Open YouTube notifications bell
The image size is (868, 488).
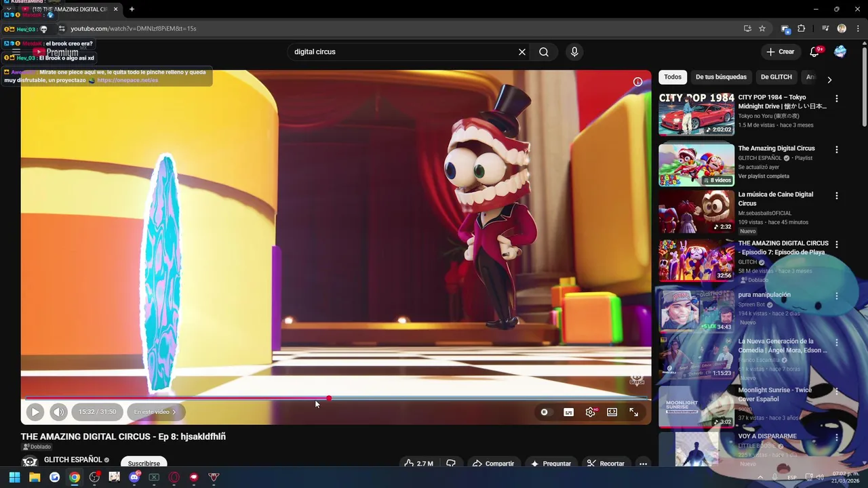click(x=815, y=52)
